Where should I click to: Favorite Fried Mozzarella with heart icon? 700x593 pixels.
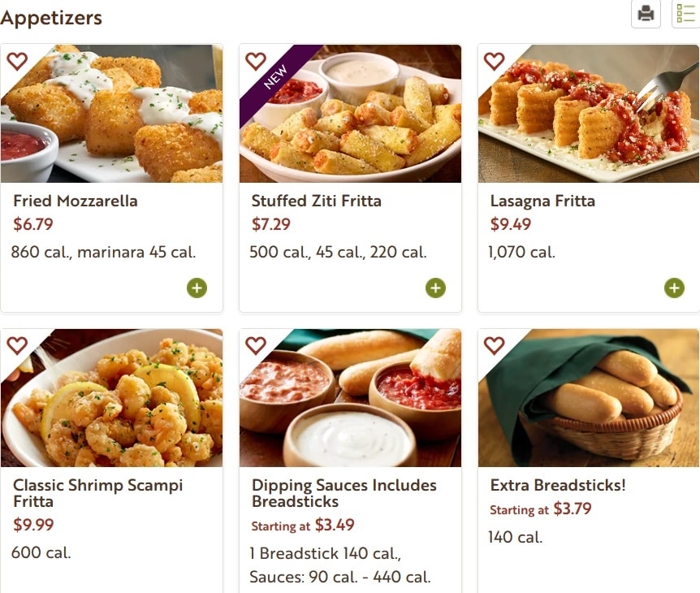point(17,61)
